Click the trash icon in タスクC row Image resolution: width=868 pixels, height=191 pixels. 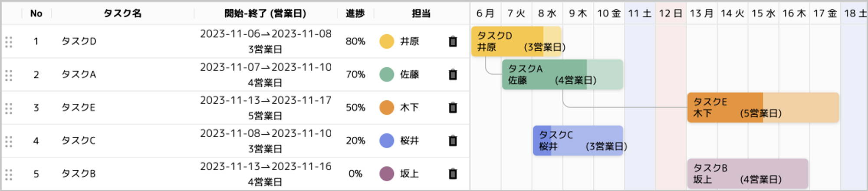453,141
